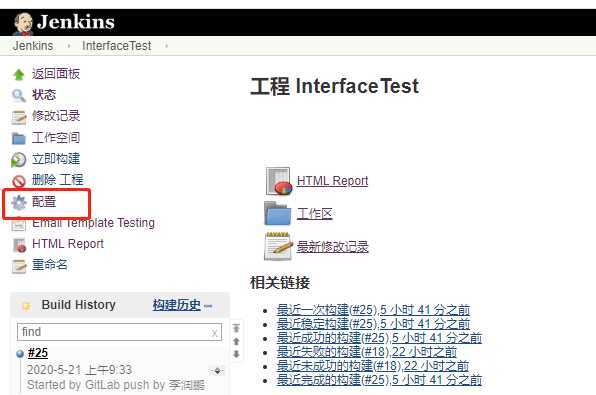The height and width of the screenshot is (395, 596).
Task: Collapse Build History with the dash
Action: [208, 305]
